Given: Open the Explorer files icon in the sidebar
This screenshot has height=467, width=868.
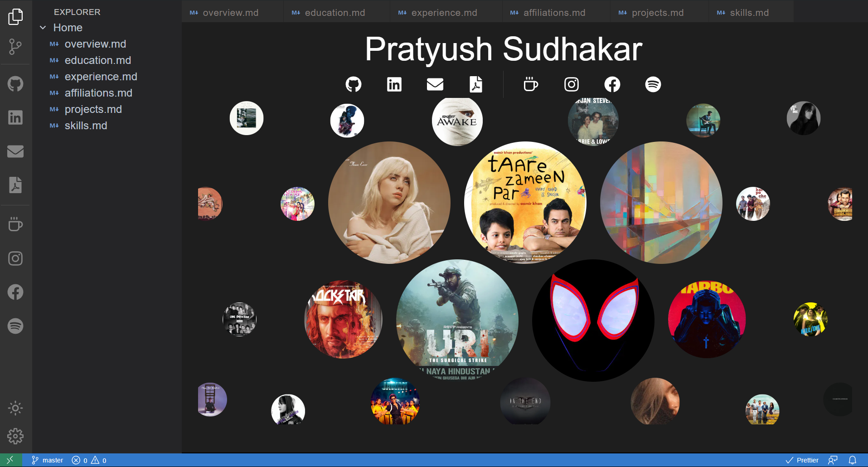Looking at the screenshot, I should tap(16, 16).
